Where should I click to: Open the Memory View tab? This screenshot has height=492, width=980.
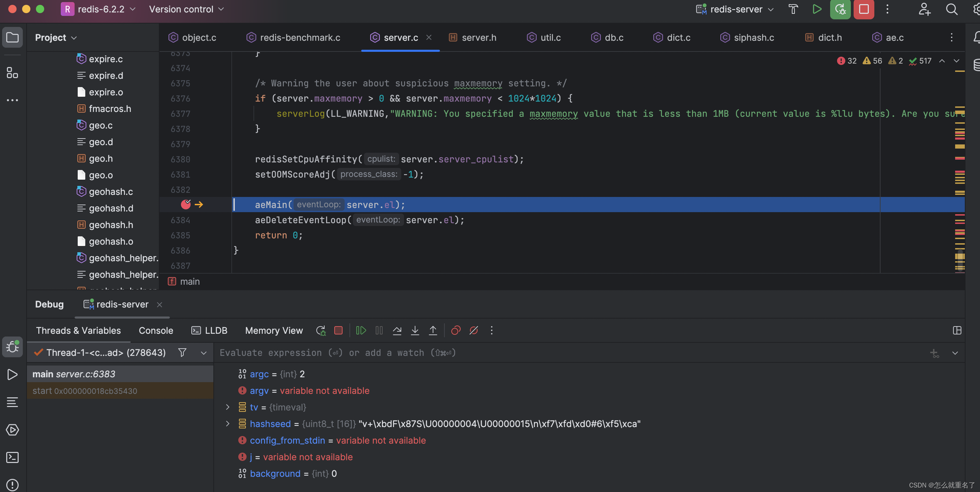pyautogui.click(x=274, y=330)
